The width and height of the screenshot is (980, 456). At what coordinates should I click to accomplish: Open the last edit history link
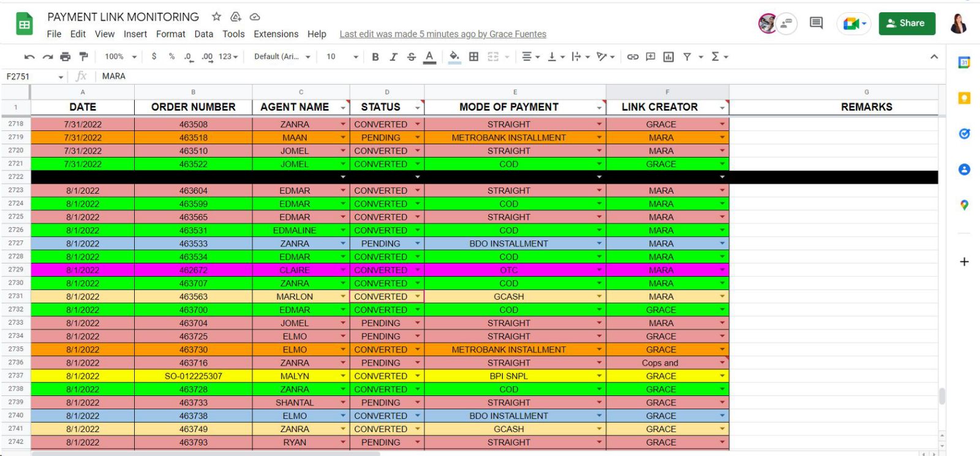click(443, 34)
